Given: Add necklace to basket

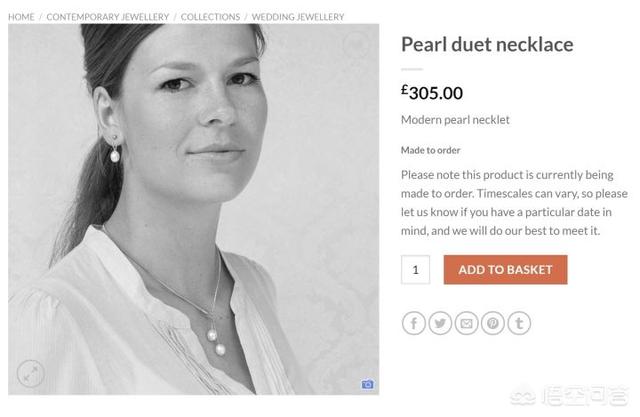Looking at the screenshot, I should 505,270.
